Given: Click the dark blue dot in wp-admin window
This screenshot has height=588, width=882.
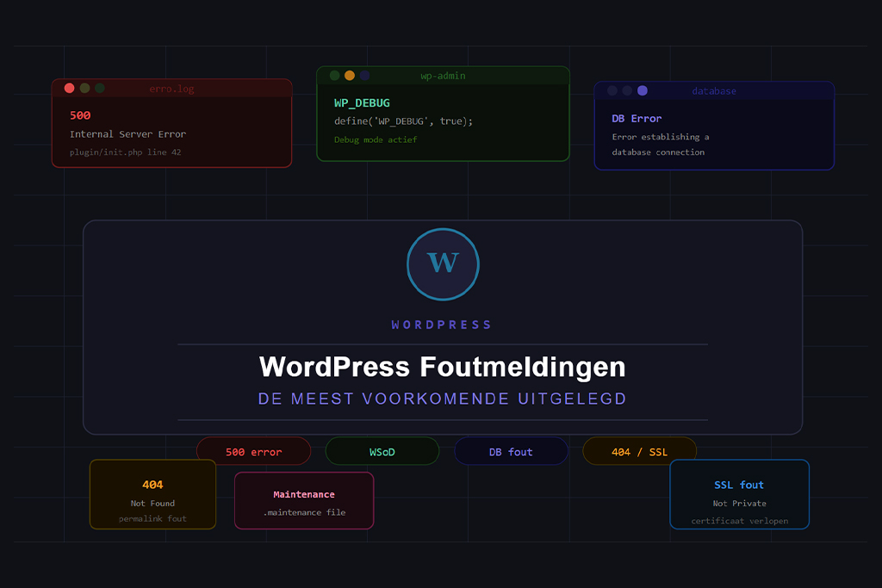Looking at the screenshot, I should point(364,75).
